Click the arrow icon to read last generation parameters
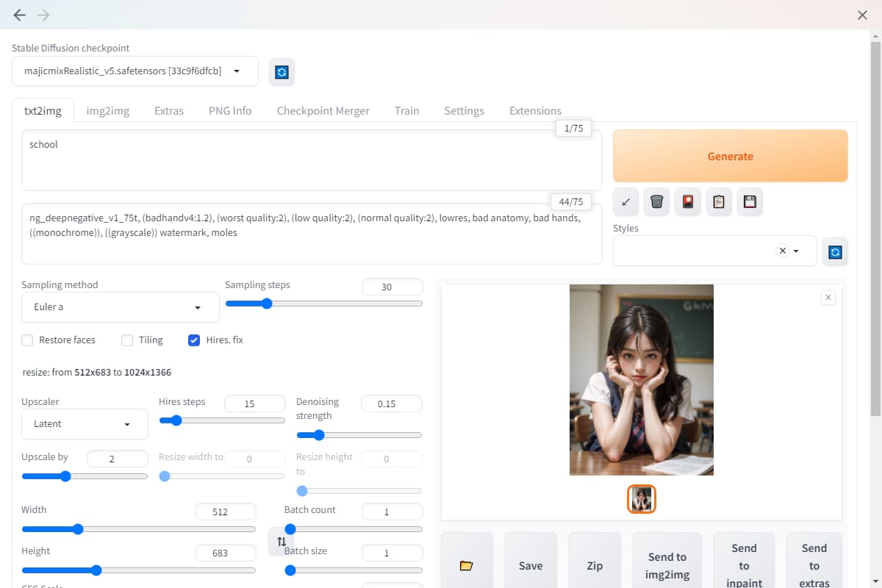The image size is (882, 588). pos(625,201)
